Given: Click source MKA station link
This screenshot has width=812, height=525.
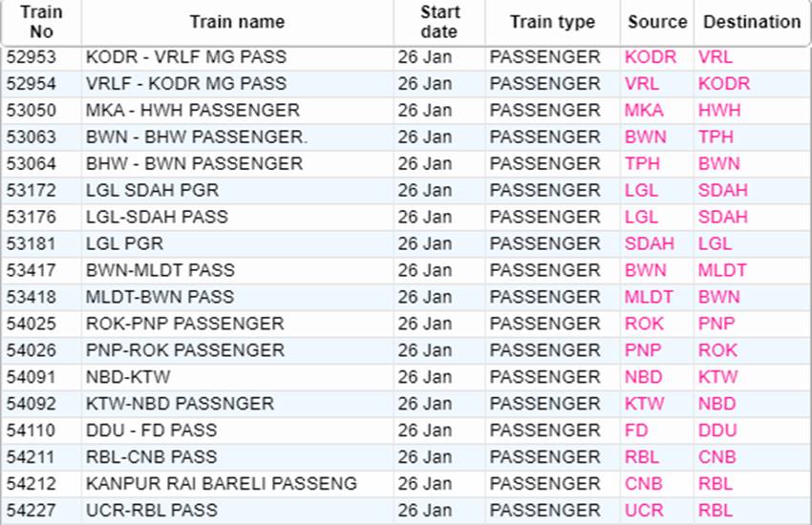Looking at the screenshot, I should tap(644, 111).
